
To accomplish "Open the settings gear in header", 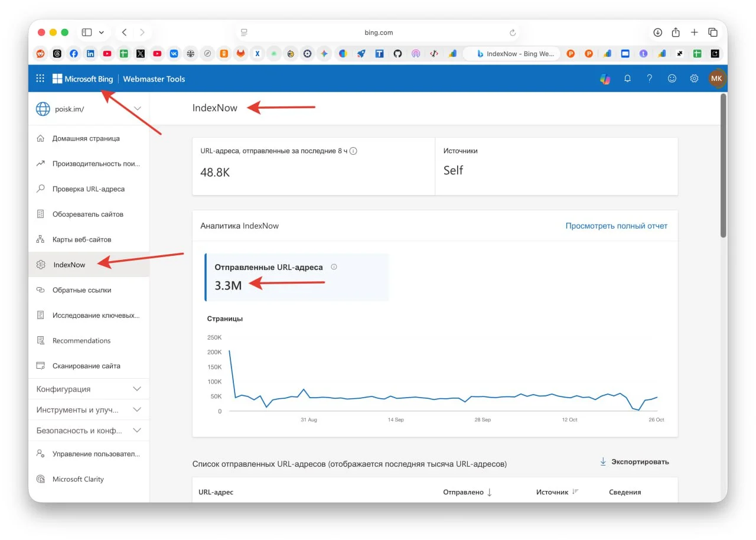I will 695,79.
